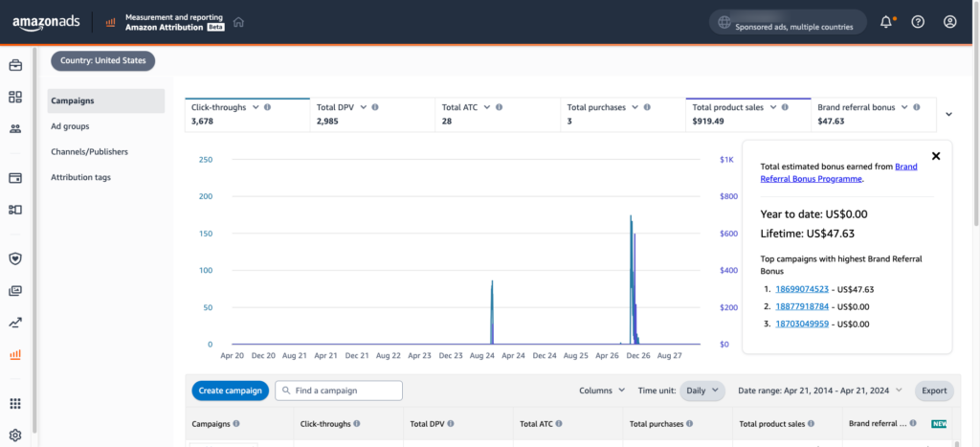Click the products panel icon below billing icon
Image resolution: width=980 pixels, height=447 pixels.
(15, 210)
